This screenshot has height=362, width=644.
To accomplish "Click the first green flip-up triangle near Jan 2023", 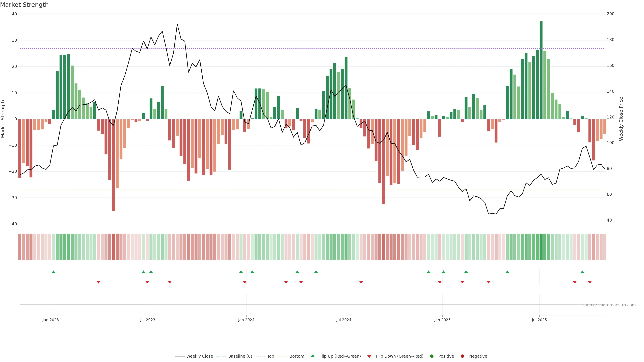I will point(53,272).
